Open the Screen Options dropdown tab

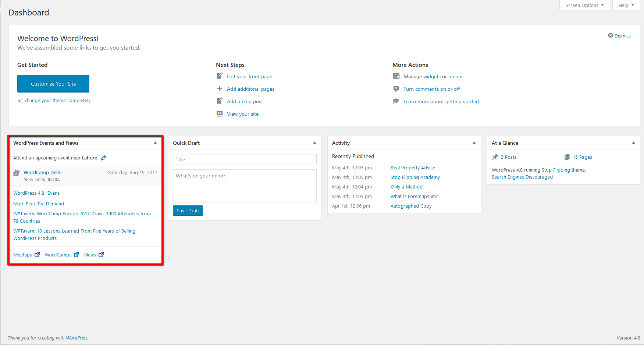584,5
